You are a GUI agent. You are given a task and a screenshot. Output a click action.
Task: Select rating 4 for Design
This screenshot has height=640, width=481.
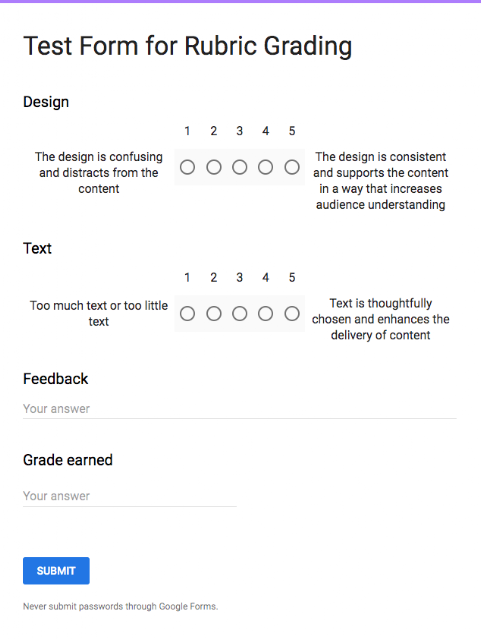coord(266,167)
